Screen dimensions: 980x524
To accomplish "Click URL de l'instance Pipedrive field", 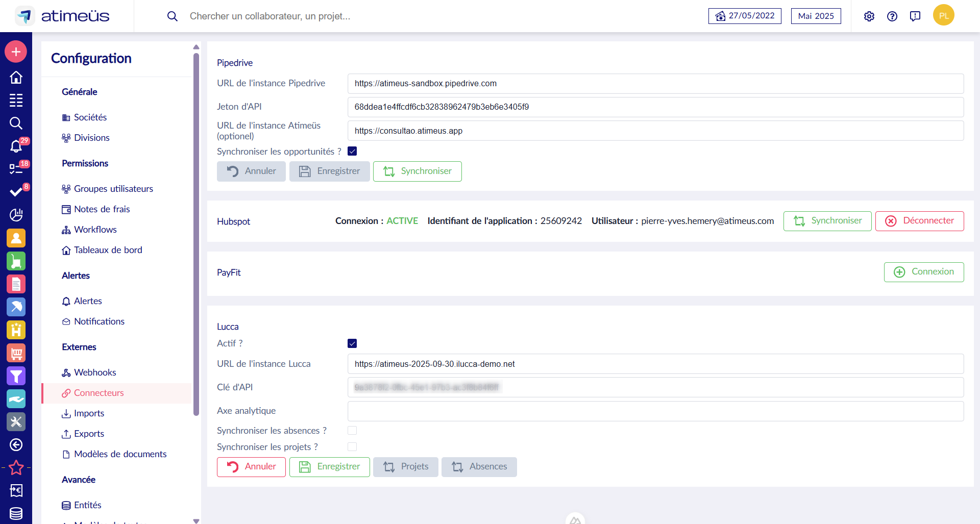I will click(x=656, y=84).
